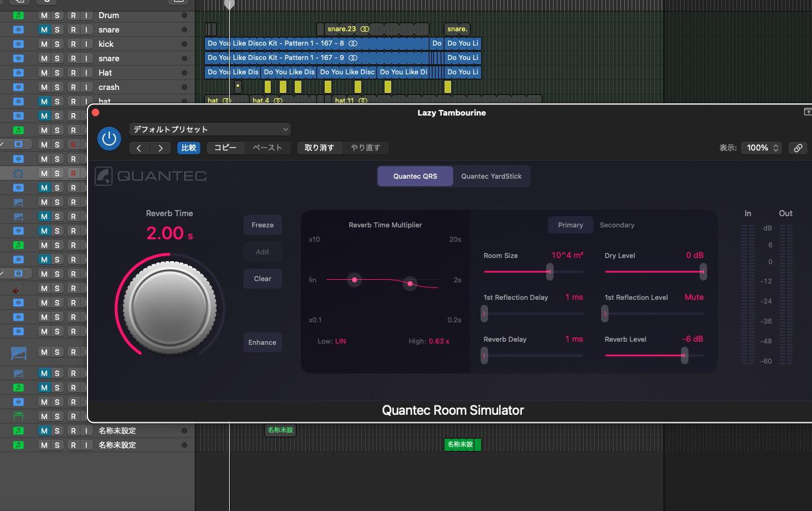
Task: Click the コピー copy button
Action: (x=225, y=148)
